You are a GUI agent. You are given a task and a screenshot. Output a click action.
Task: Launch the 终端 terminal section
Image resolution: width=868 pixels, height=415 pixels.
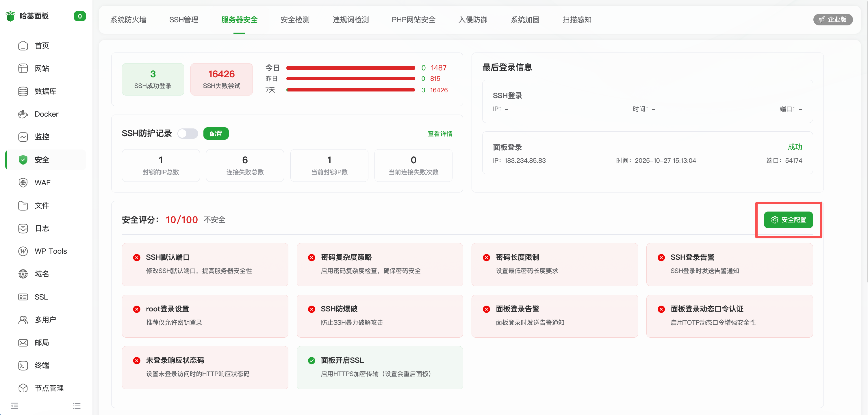42,365
